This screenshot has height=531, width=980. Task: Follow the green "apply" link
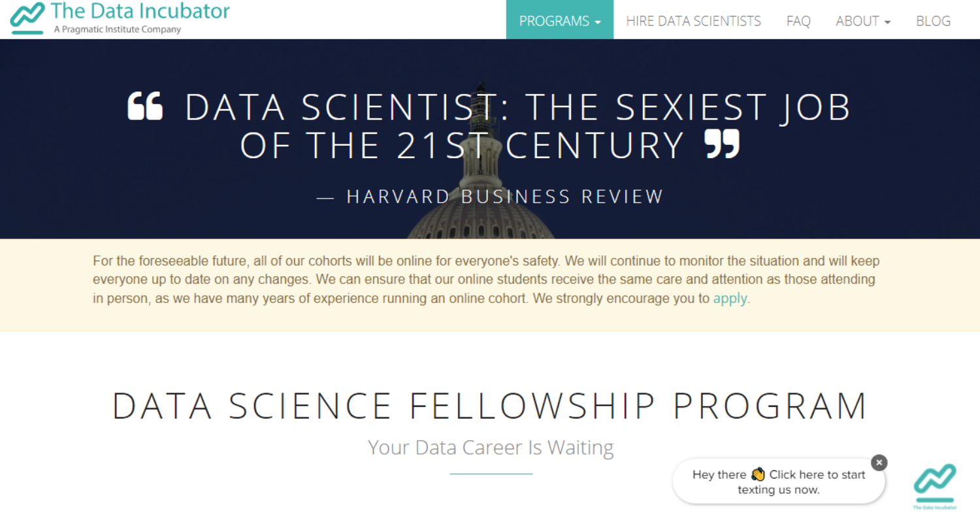(x=730, y=298)
